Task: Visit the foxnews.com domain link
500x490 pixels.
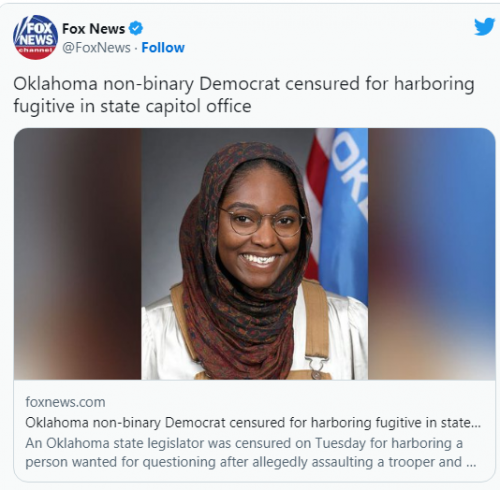Action: pyautogui.click(x=65, y=402)
